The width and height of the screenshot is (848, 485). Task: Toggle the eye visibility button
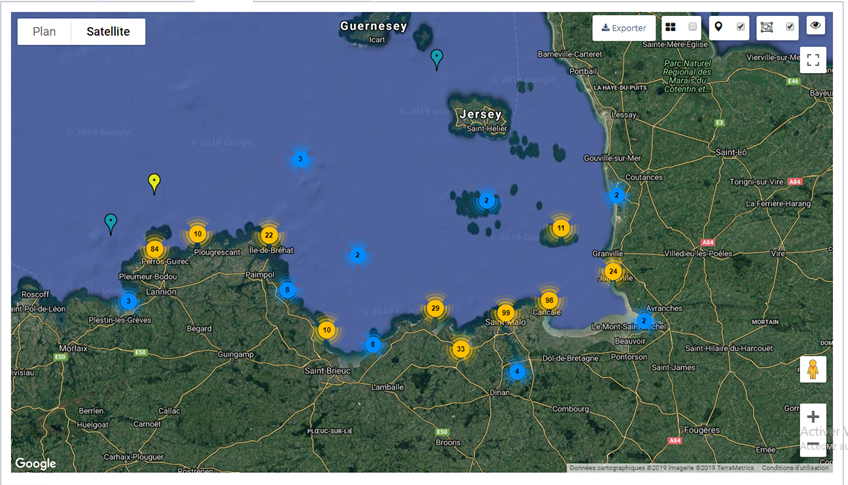coord(815,26)
